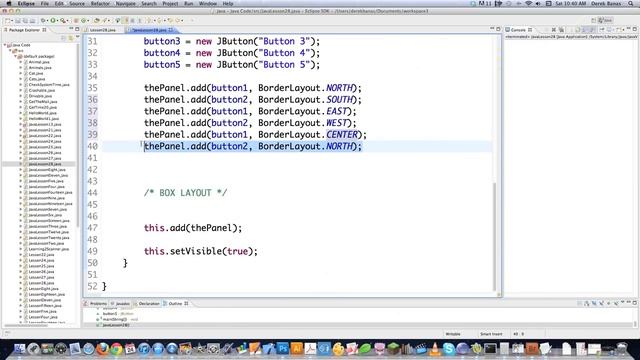Open the Debug button dropdown arrow
640x360 pixels.
(47, 20)
